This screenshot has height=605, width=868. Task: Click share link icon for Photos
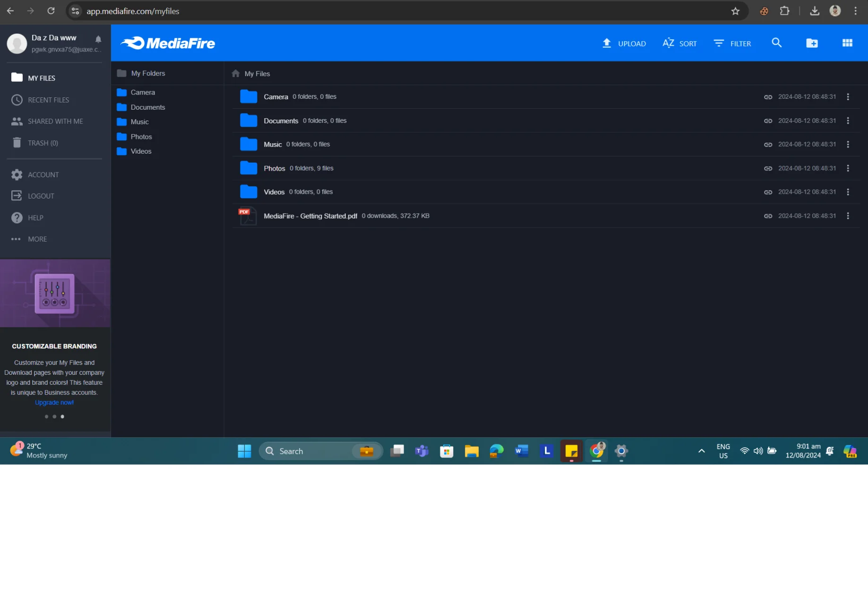click(x=768, y=168)
